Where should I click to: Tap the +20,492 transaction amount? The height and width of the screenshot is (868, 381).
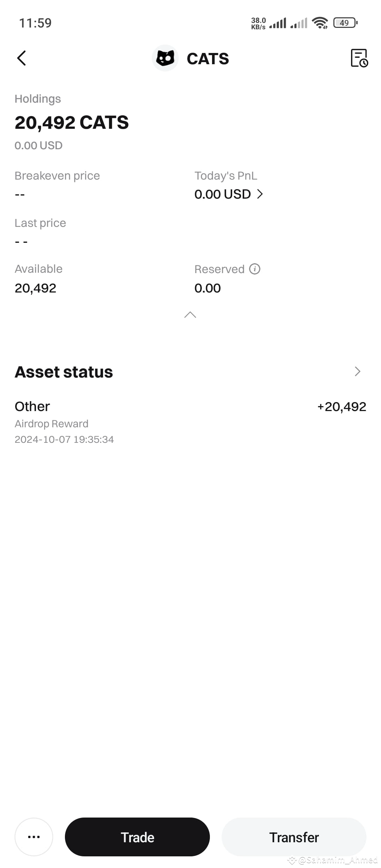(342, 406)
